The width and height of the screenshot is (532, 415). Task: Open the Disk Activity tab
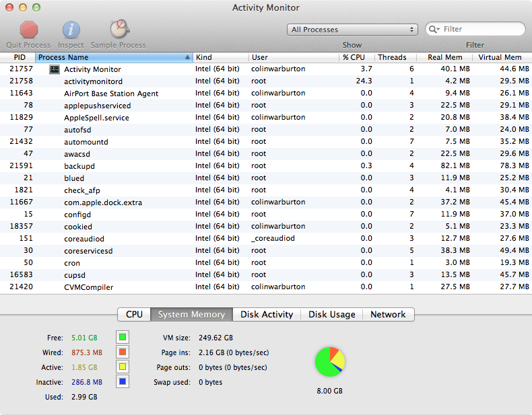click(x=267, y=314)
